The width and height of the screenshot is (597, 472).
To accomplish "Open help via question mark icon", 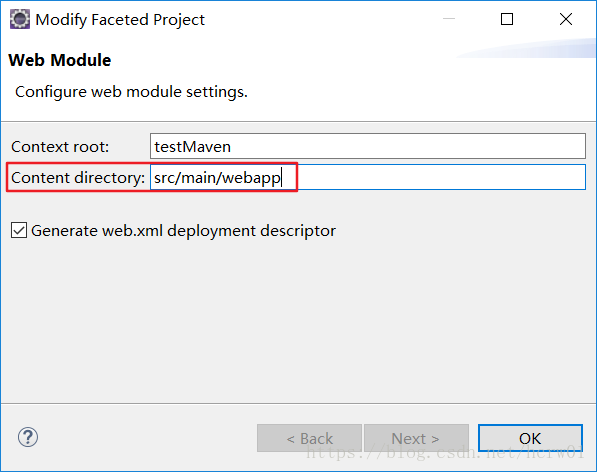I will [28, 437].
